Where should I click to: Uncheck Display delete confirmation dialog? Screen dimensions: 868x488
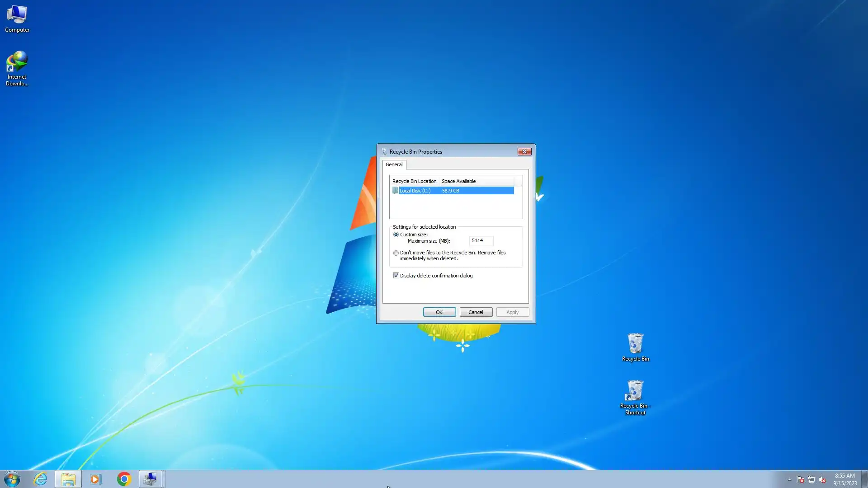click(x=396, y=276)
